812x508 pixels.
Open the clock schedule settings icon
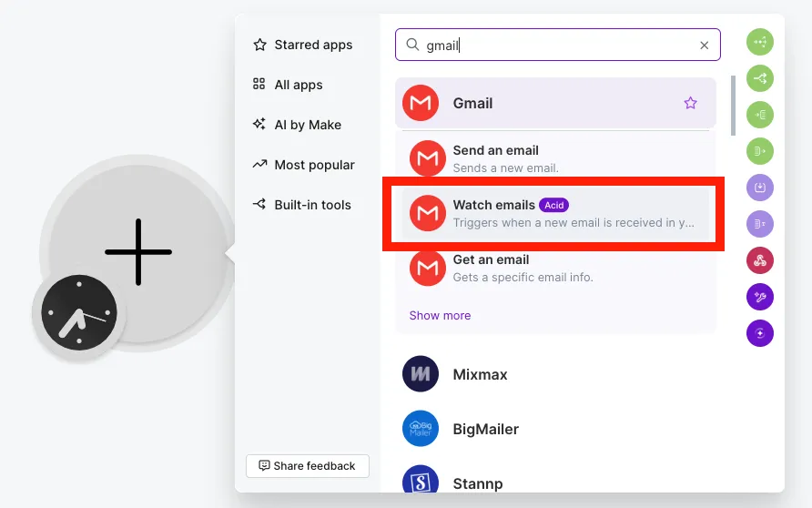pos(78,313)
